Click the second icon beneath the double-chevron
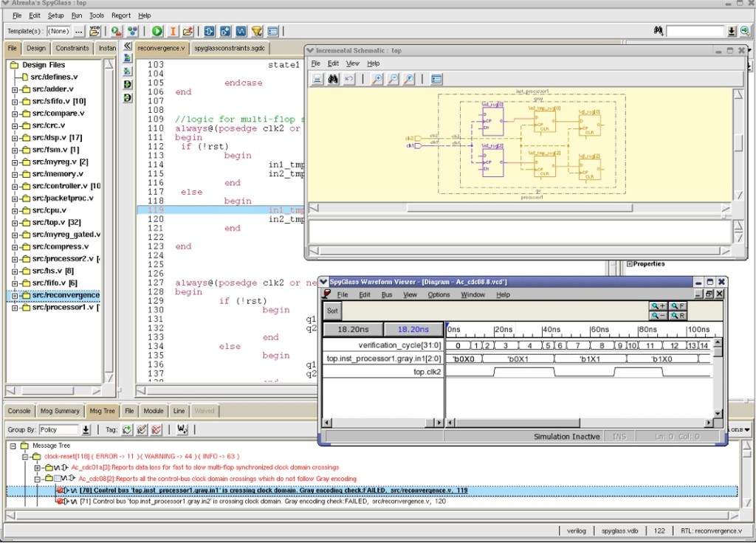The height and width of the screenshot is (543, 756). 127,72
